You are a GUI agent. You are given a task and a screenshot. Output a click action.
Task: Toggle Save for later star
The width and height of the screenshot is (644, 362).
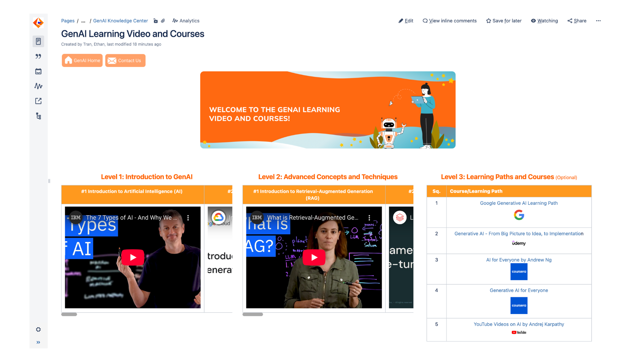click(503, 21)
